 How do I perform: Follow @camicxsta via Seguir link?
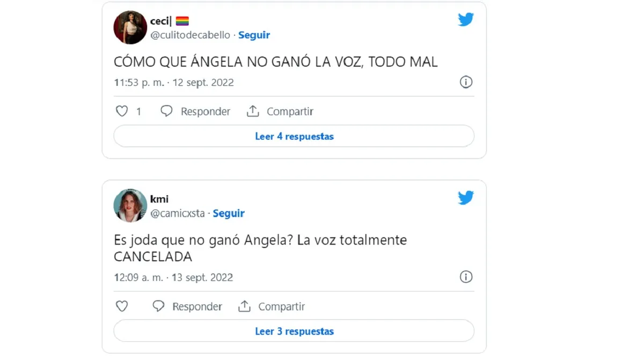click(229, 213)
